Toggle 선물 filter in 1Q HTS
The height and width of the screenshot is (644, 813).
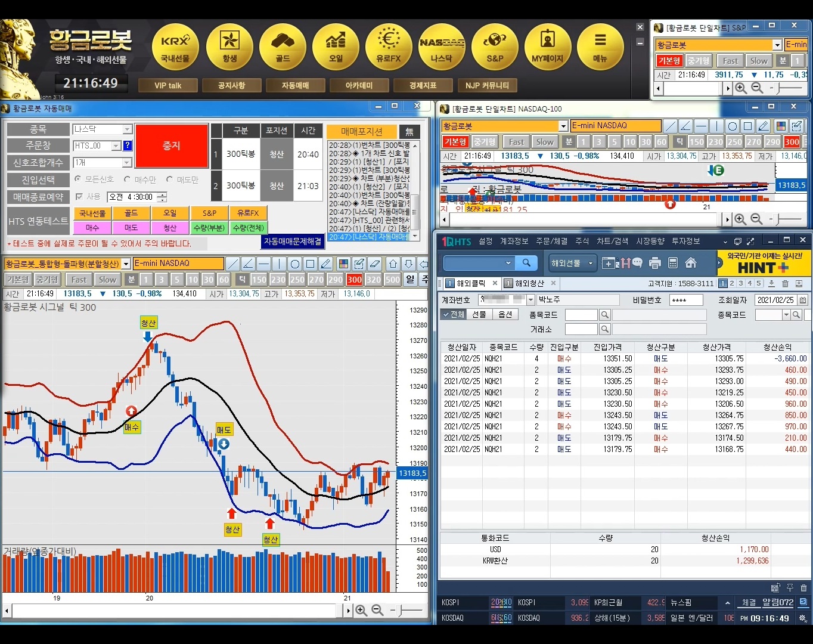pyautogui.click(x=479, y=314)
